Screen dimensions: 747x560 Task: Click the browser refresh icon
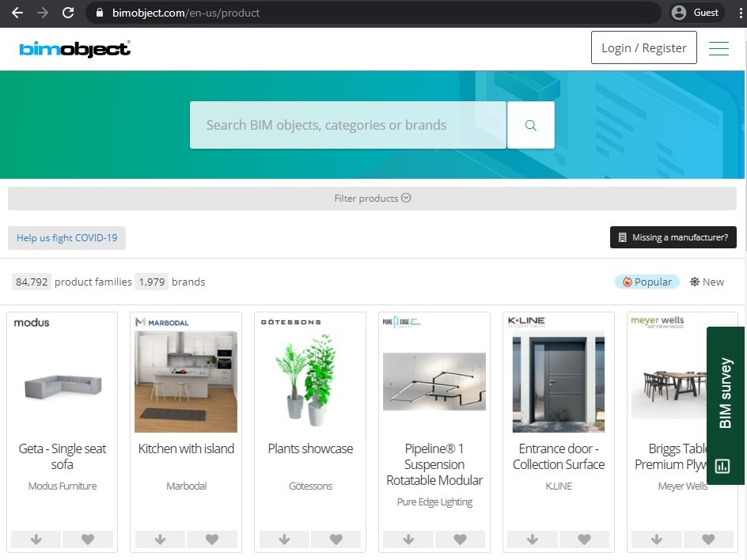pyautogui.click(x=67, y=13)
